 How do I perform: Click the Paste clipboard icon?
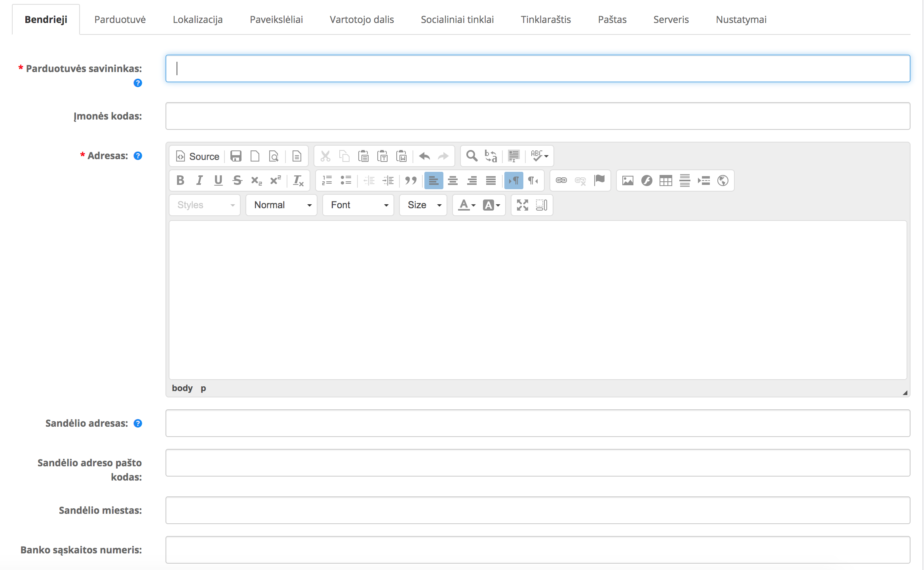click(x=363, y=156)
